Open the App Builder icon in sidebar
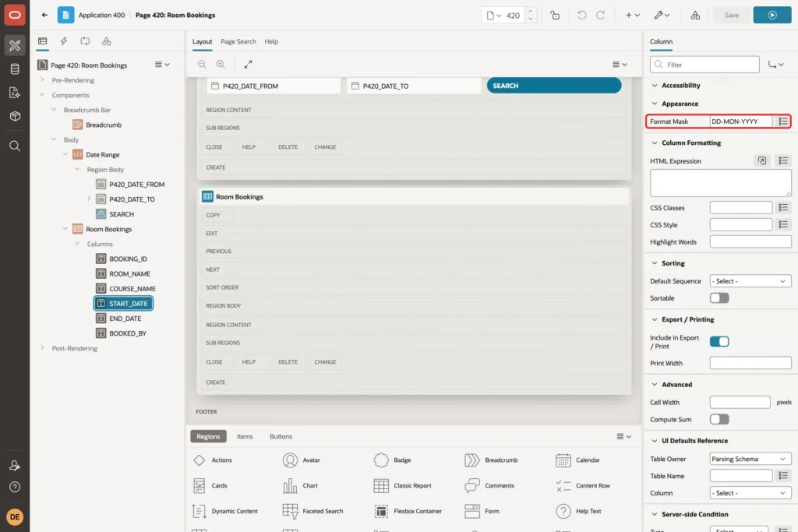The height and width of the screenshot is (532, 798). [x=15, y=45]
